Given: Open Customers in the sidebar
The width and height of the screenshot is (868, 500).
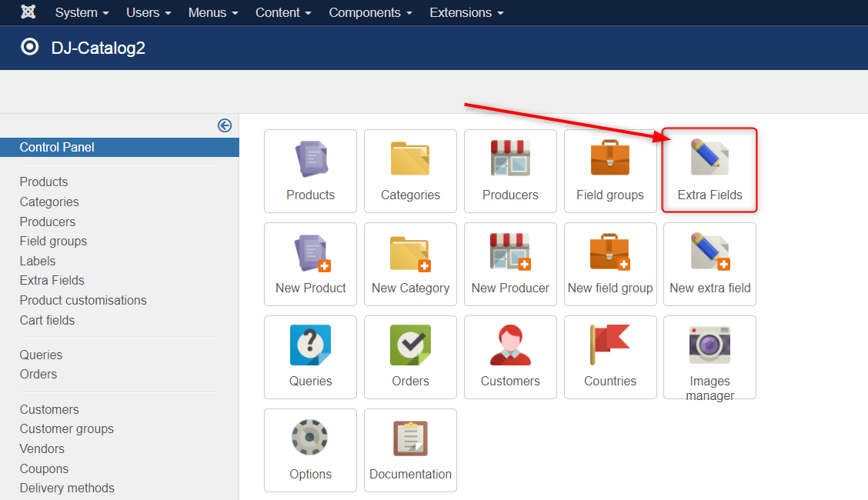Looking at the screenshot, I should [49, 410].
